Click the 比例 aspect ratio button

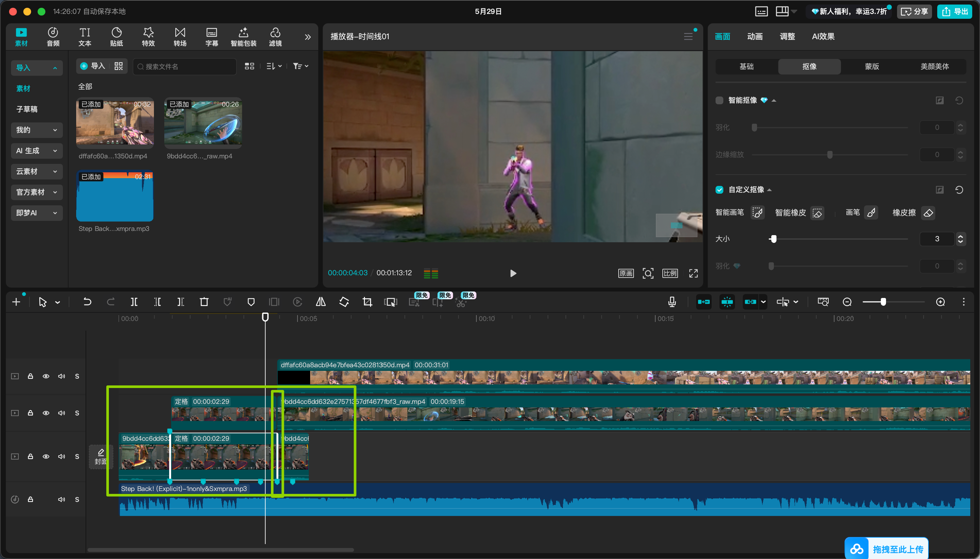pos(670,273)
